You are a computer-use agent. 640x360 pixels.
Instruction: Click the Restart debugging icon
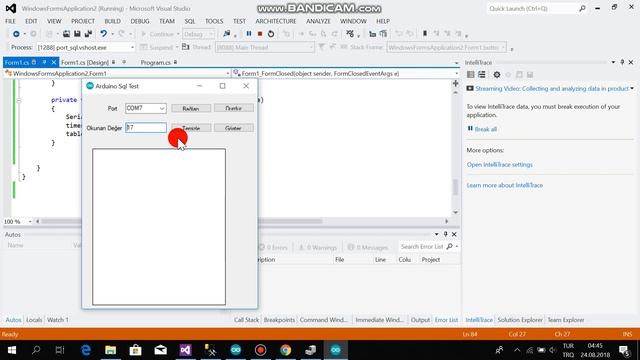tap(271, 34)
